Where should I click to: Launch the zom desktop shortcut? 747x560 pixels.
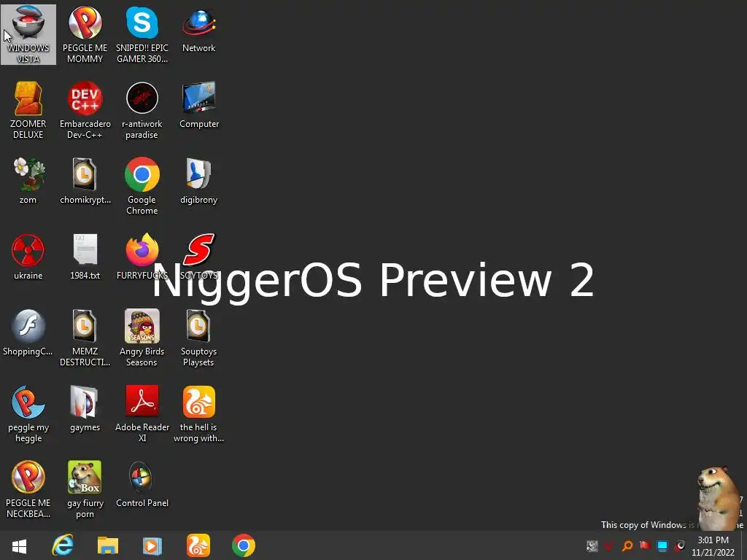pos(28,181)
